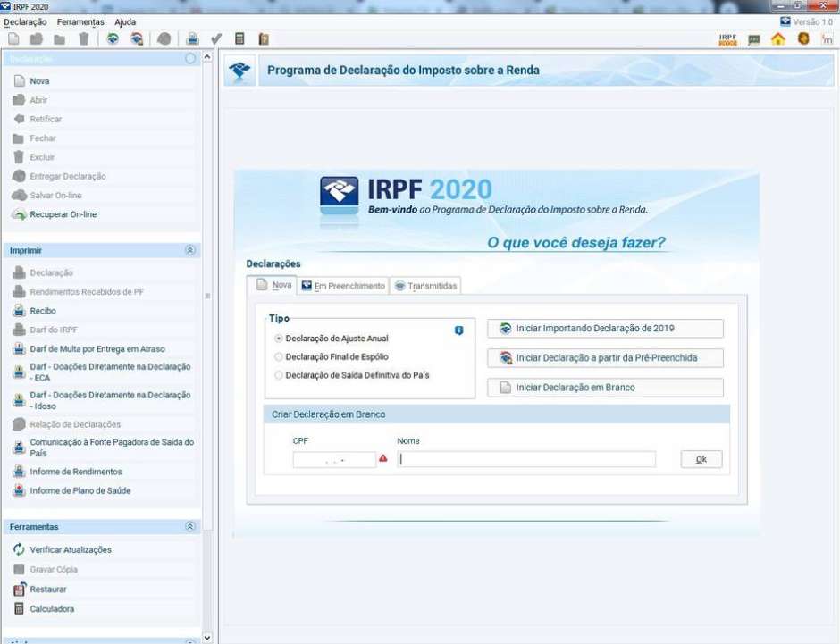Click the new declaration icon in toolbar
Viewport: 840px width, 644px height.
[13, 38]
